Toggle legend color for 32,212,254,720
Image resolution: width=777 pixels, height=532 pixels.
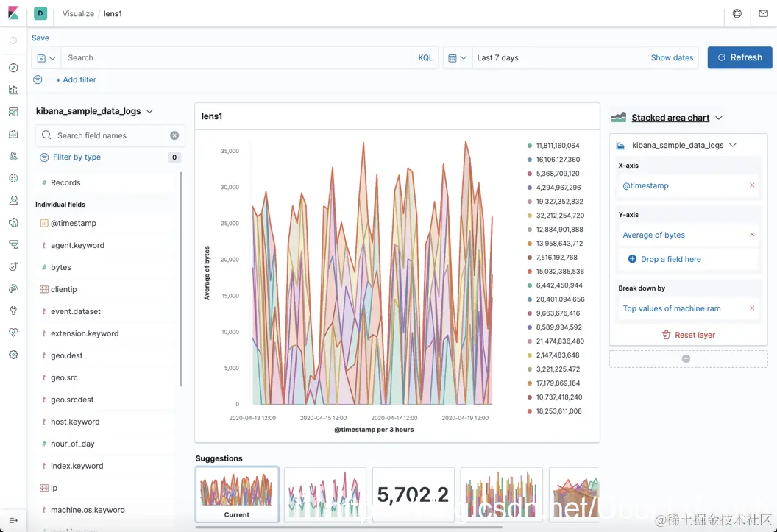point(530,216)
